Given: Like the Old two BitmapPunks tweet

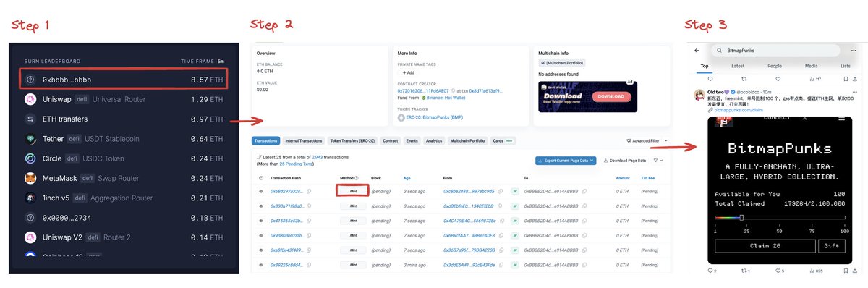Looking at the screenshot, I should (778, 271).
